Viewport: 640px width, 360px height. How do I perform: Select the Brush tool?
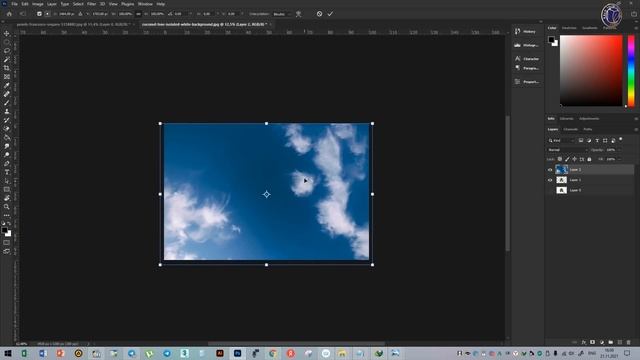pos(7,103)
